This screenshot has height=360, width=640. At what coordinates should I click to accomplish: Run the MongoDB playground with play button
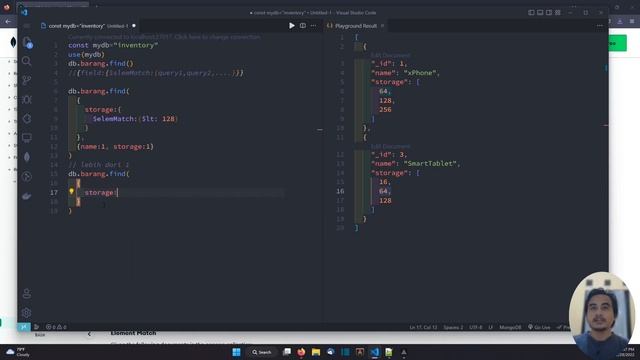[291, 26]
